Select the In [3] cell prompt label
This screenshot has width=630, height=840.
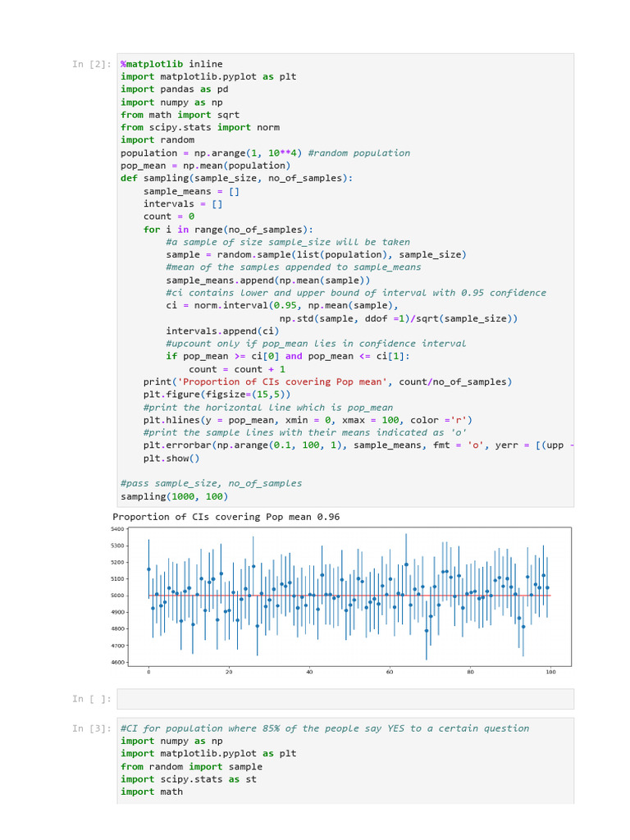point(92,728)
